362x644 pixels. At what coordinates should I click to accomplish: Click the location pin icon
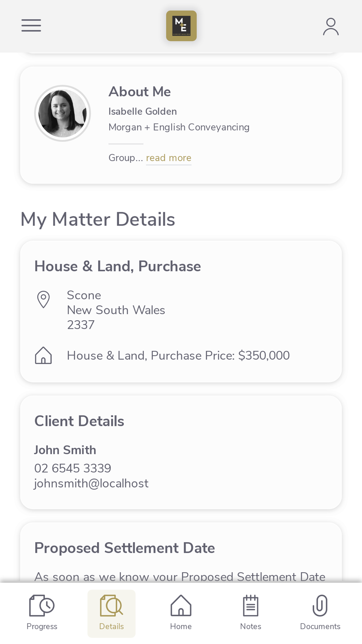point(43,300)
